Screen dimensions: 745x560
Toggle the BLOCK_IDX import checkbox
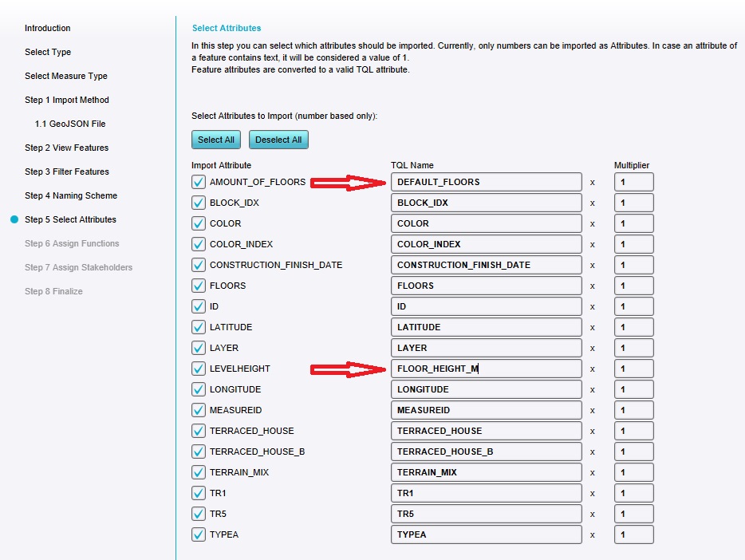coord(199,203)
